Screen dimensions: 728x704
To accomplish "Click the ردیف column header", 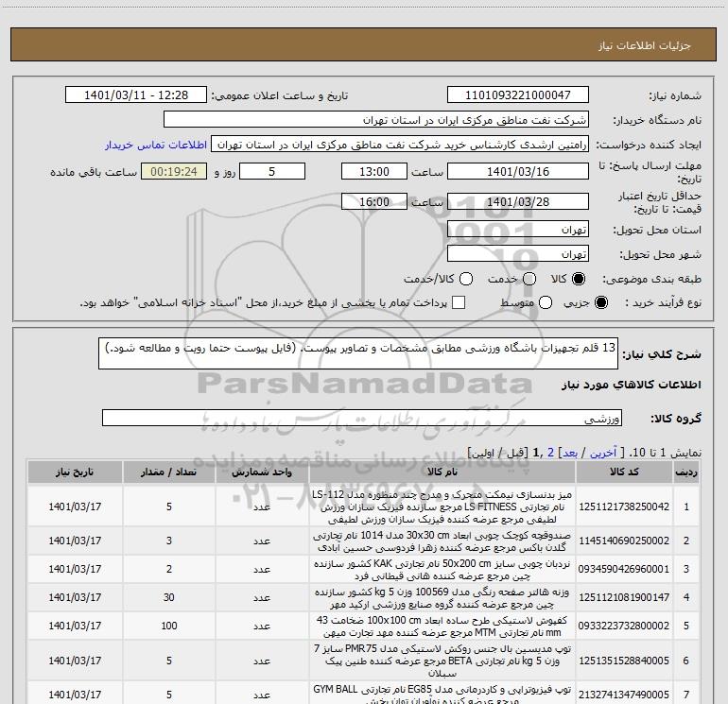I will click(x=686, y=472).
